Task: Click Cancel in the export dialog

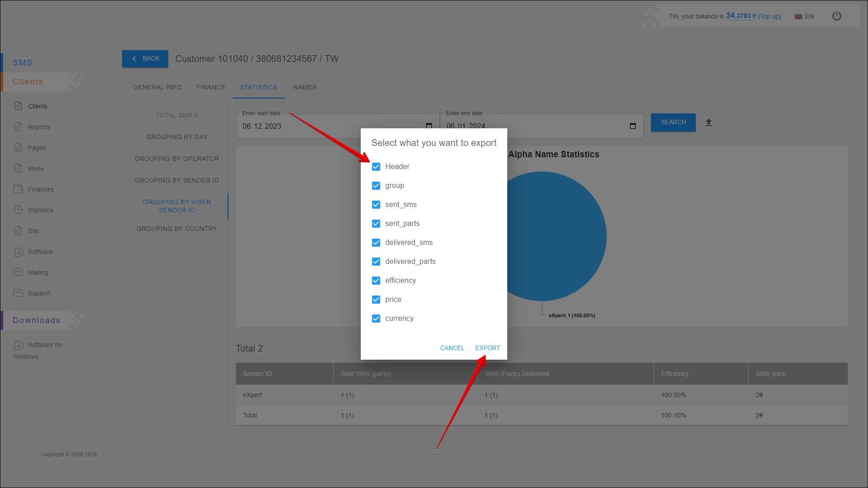Action: pos(452,348)
